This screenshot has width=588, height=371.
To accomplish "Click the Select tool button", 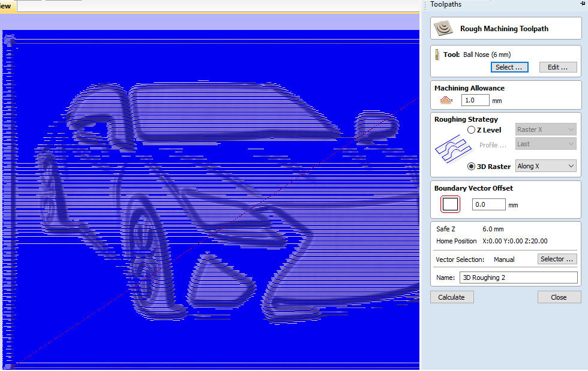I will (509, 67).
